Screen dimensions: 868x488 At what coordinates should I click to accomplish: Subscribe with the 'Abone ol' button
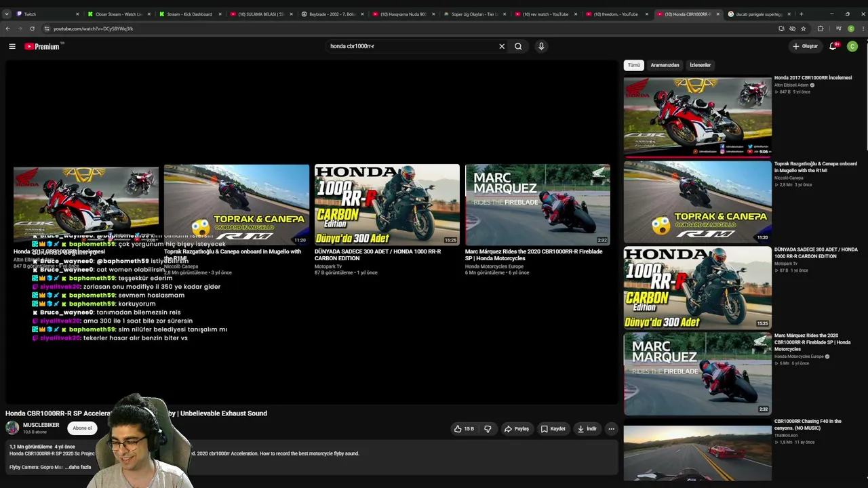pos(82,428)
